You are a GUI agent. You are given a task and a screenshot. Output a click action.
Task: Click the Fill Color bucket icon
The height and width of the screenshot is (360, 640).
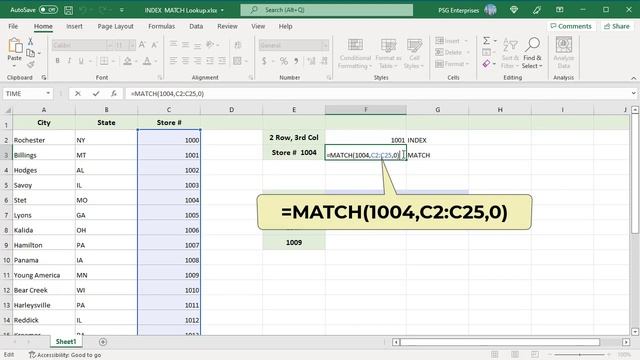tap(127, 61)
